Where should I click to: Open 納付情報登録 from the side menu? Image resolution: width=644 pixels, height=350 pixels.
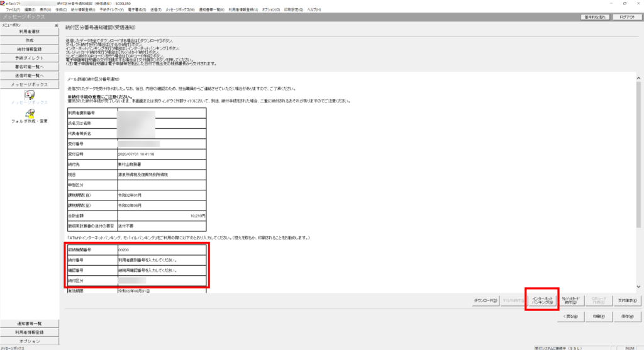30,48
